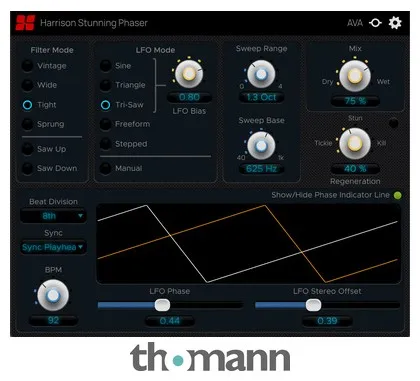Open the settings gear icon
Screen dimensions: 420x381
[x=395, y=23]
